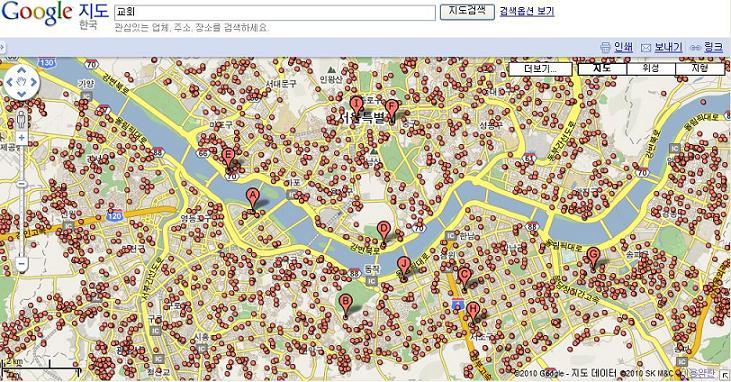Screen dimensions: 731x382
Task: Click map marker H
Action: 473,312
